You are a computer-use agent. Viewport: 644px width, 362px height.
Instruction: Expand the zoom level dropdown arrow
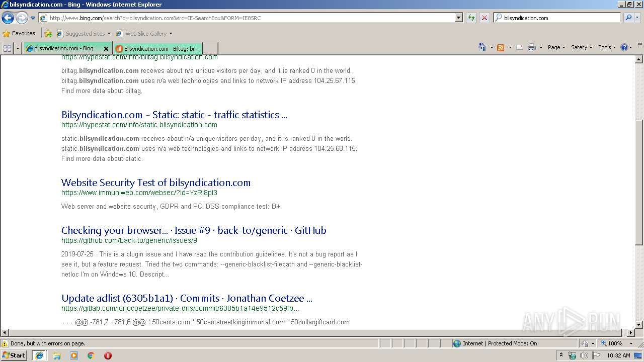click(631, 343)
